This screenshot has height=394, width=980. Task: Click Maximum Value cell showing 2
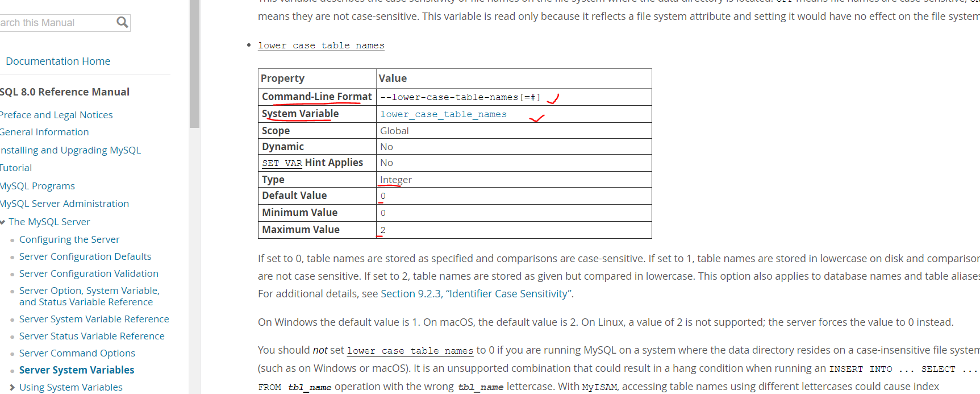click(x=514, y=230)
